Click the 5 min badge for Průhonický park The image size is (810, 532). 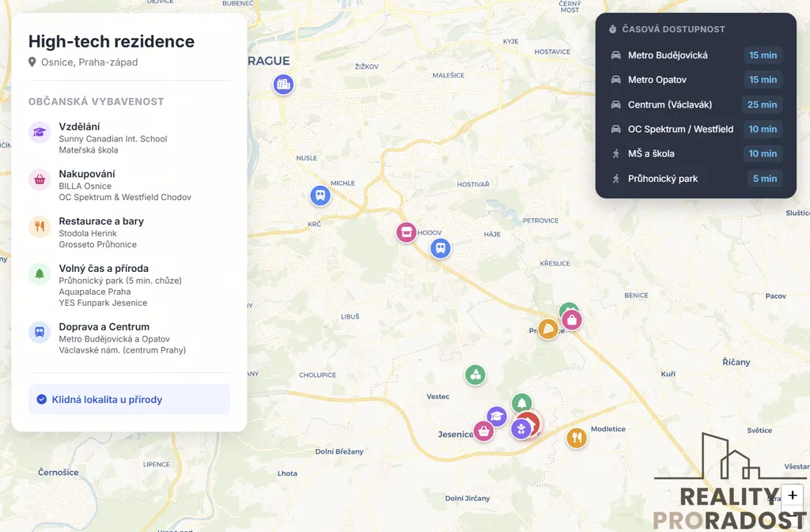[765, 179]
